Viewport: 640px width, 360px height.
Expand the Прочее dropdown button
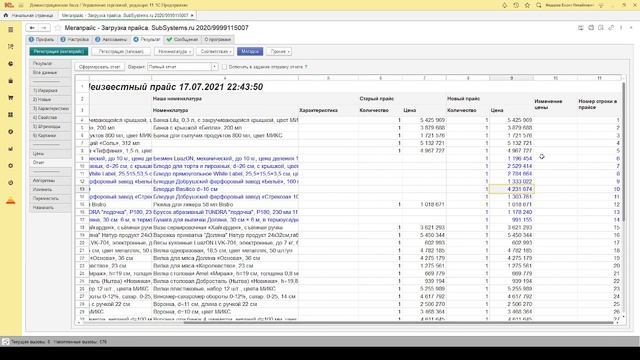pyautogui.click(x=279, y=51)
